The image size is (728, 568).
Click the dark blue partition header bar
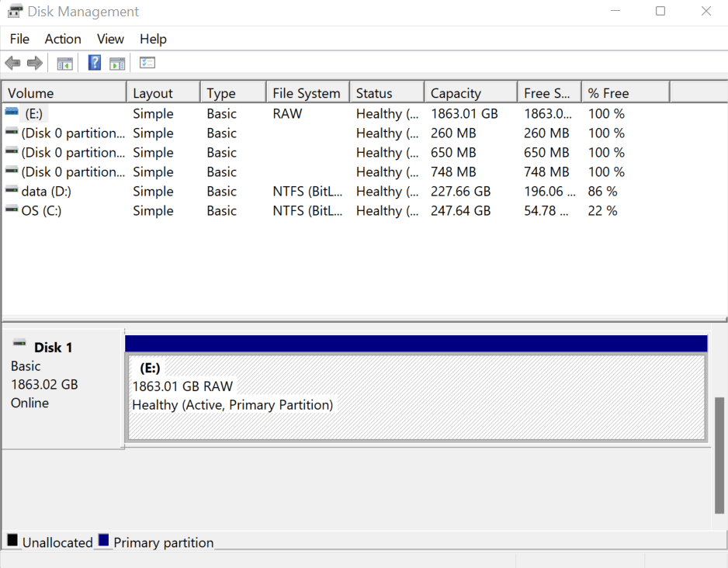(x=416, y=344)
